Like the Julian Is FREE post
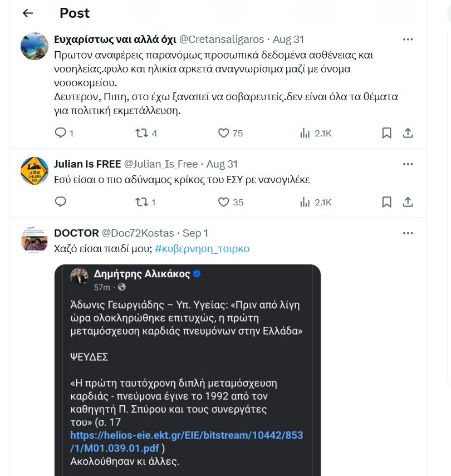This screenshot has width=451, height=476. (223, 202)
